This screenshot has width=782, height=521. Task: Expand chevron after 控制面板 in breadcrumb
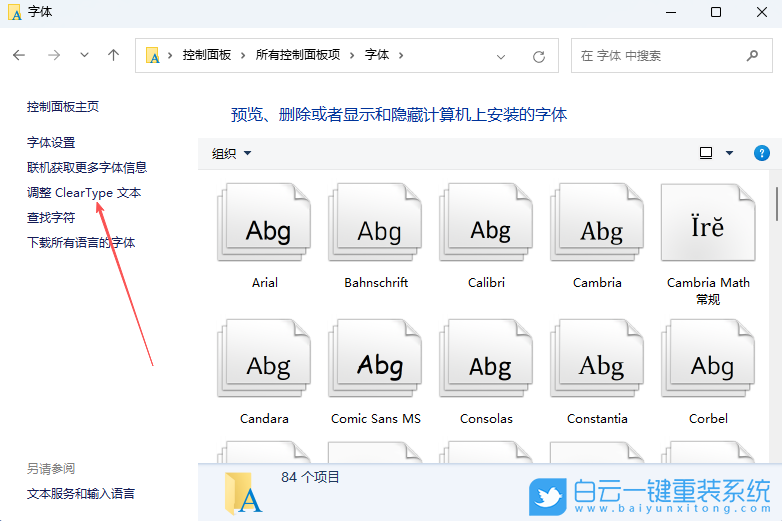243,55
